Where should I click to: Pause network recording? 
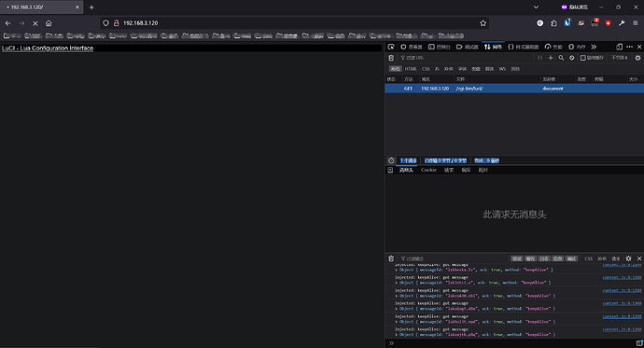coord(540,58)
